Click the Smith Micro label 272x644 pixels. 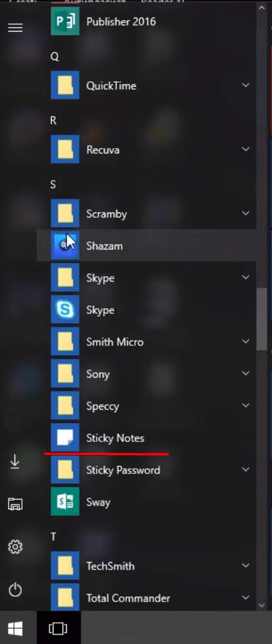[115, 342]
